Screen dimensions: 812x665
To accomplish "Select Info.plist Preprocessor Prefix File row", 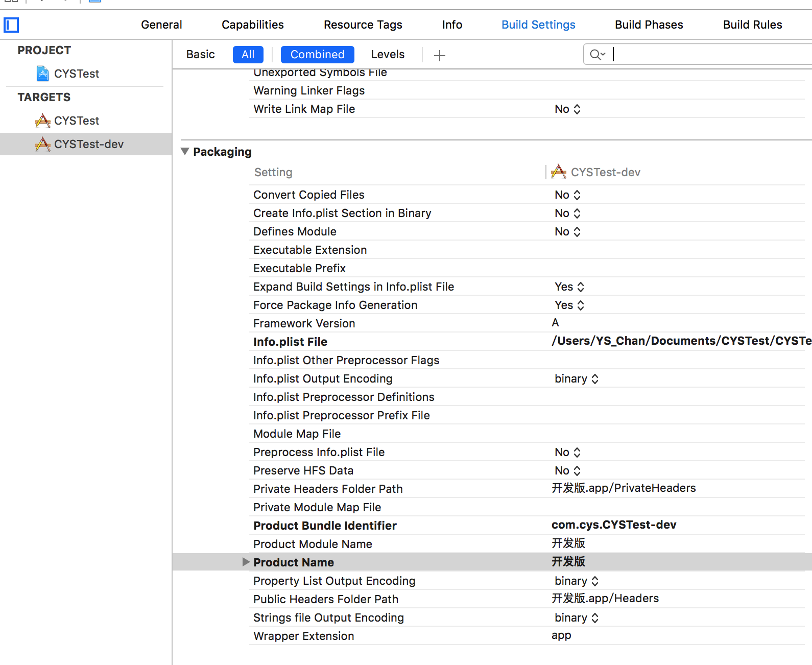I will point(342,415).
